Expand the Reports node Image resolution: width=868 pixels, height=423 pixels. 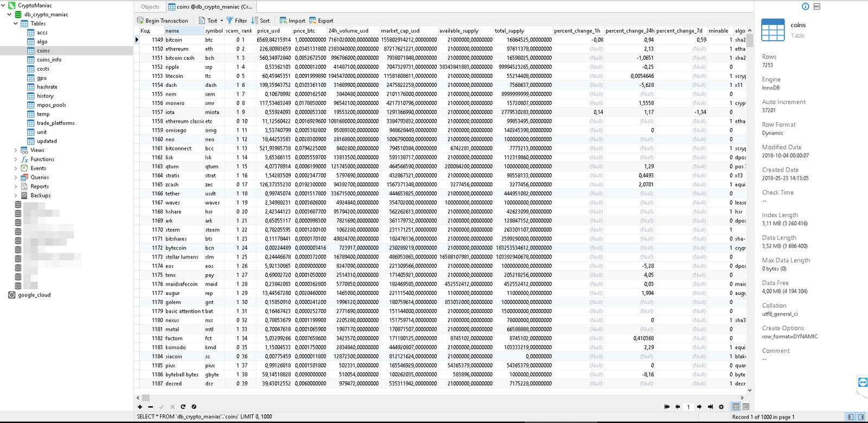16,186
